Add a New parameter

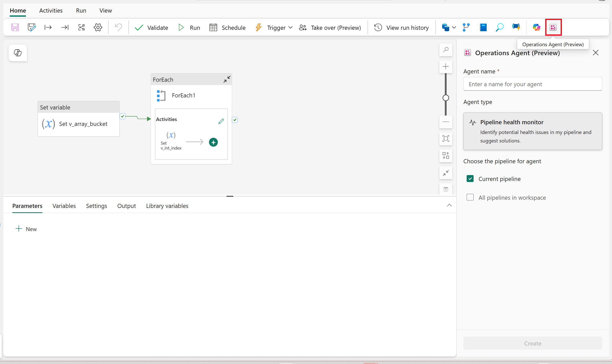tap(26, 229)
